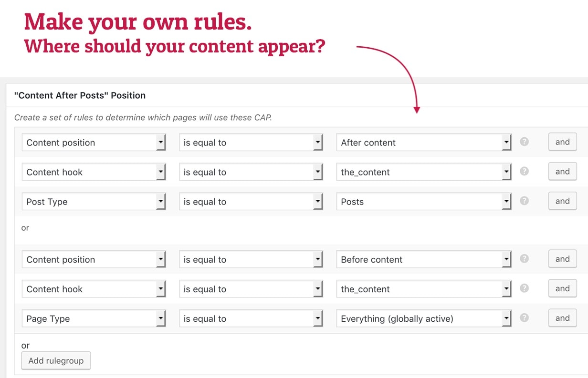Open the Post Type parameter dropdown
Screen dimensions: 588x378
[94, 202]
